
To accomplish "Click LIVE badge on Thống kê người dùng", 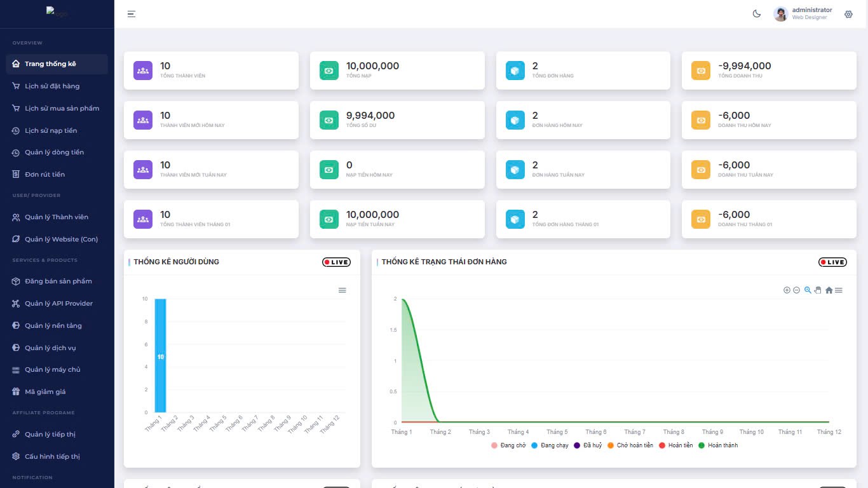I will (336, 262).
